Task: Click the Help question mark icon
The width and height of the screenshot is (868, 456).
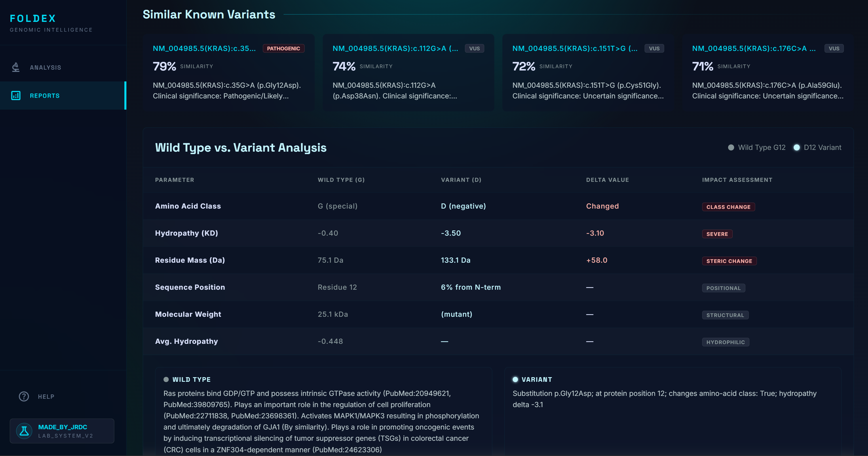Action: (x=24, y=396)
